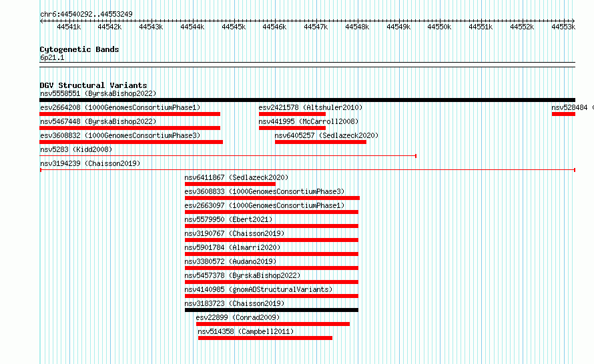Click the thin nsv3194239 variant line
The height and width of the screenshot is (364, 594).
307,170
